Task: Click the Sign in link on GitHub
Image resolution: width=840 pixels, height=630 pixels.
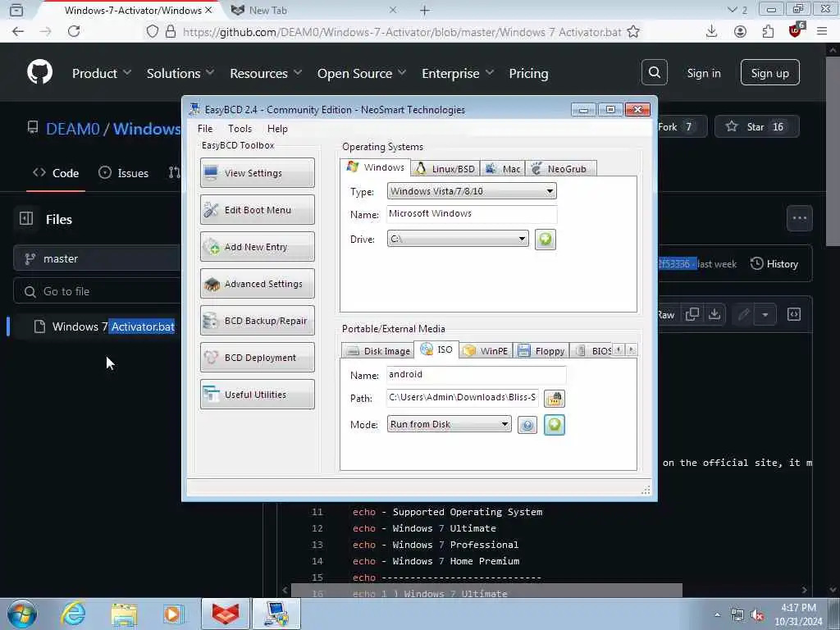Action: pos(703,73)
